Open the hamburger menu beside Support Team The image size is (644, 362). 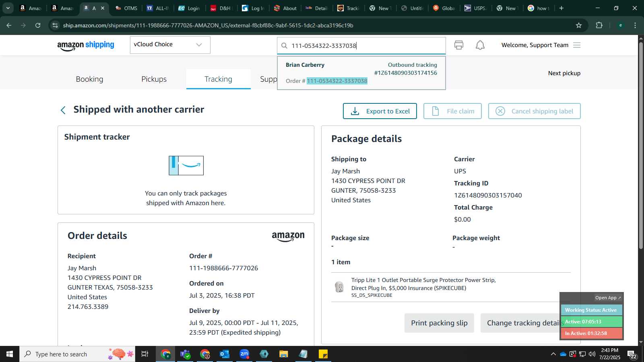[x=577, y=45]
